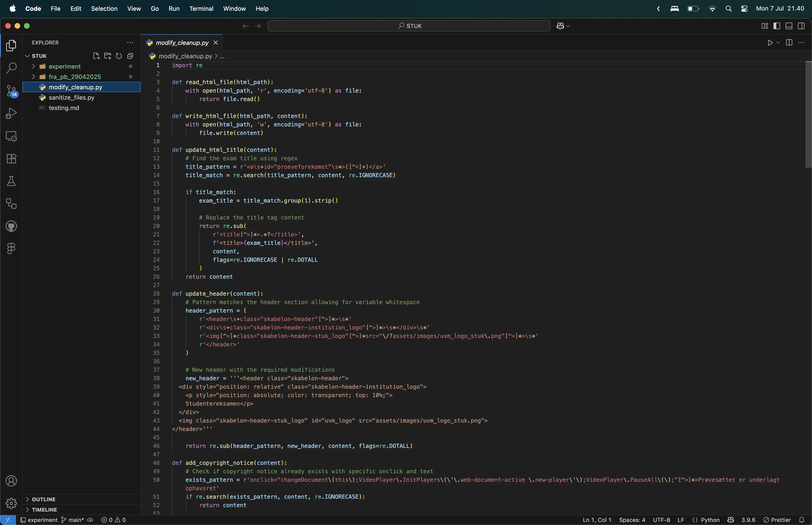Screen dimensions: 812x525
Task: Open Copilot chat icon in title bar
Action: pos(560,26)
